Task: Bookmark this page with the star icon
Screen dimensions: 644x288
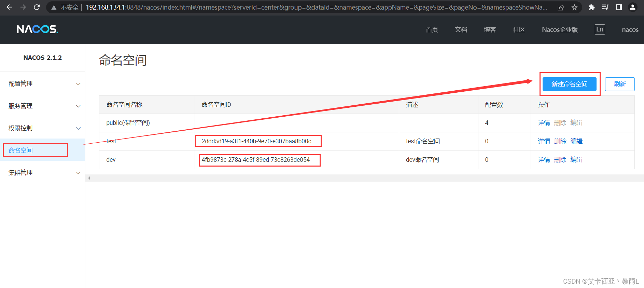Action: 574,8
